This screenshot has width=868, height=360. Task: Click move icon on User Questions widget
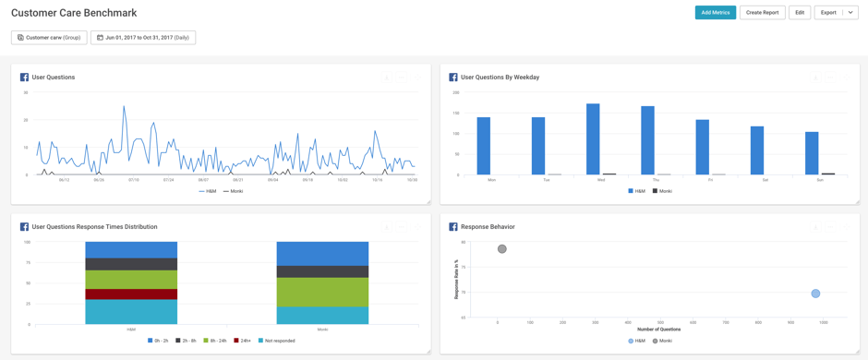coord(416,78)
